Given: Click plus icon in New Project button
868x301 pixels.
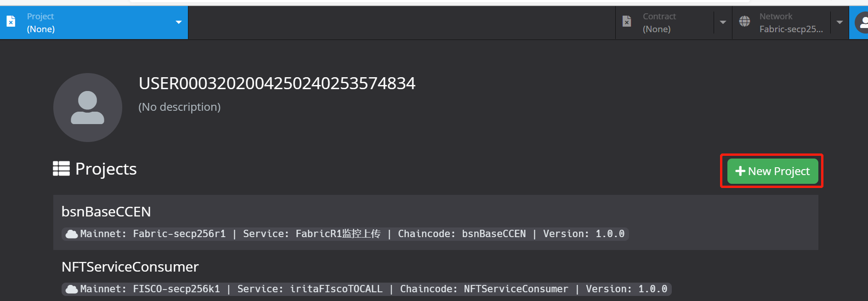Looking at the screenshot, I should pyautogui.click(x=740, y=171).
